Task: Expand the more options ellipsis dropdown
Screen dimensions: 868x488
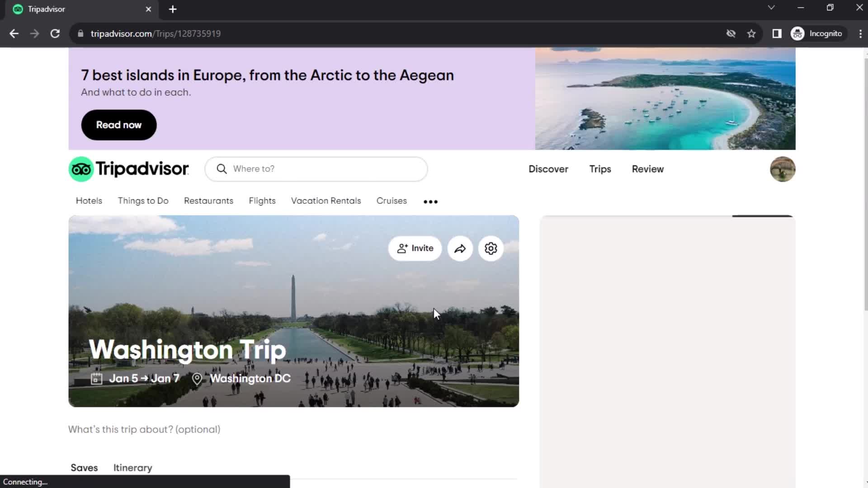Action: [x=430, y=201]
